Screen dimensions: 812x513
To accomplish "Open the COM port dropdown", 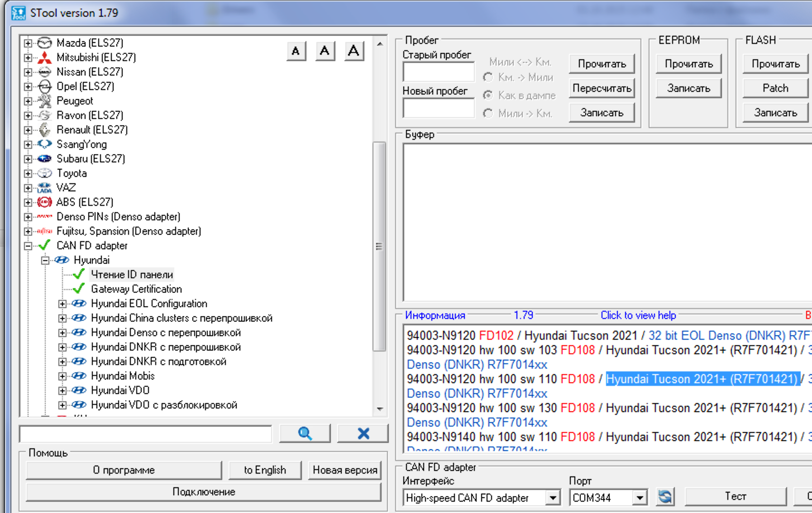I will [x=640, y=498].
